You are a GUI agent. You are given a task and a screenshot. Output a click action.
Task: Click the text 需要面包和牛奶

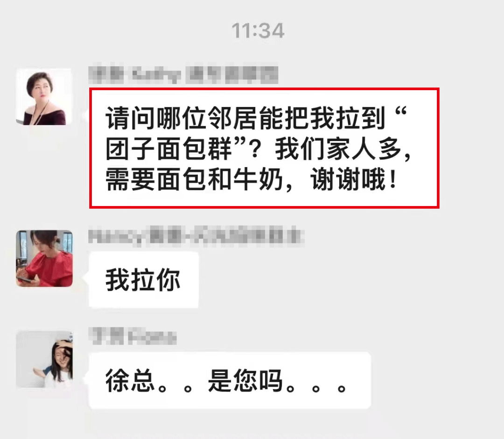click(194, 179)
